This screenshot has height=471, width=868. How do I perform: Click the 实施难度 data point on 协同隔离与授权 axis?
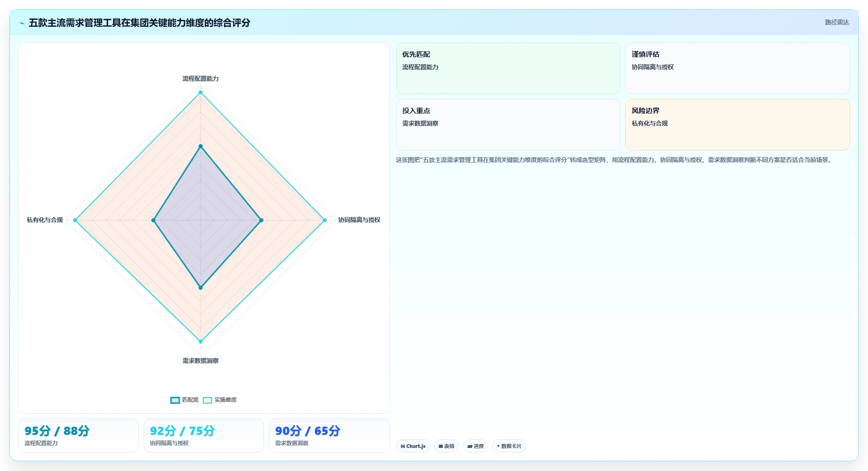click(325, 220)
